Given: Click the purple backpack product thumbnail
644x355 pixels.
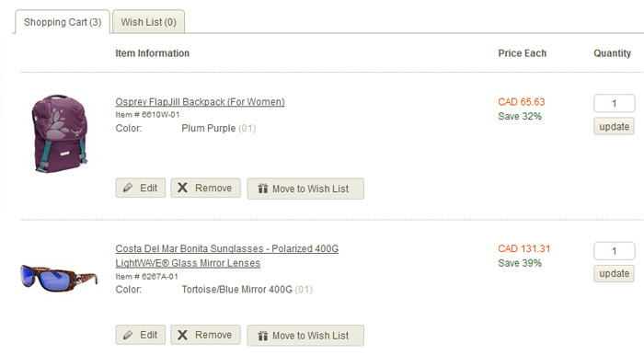Looking at the screenshot, I should point(60,133).
